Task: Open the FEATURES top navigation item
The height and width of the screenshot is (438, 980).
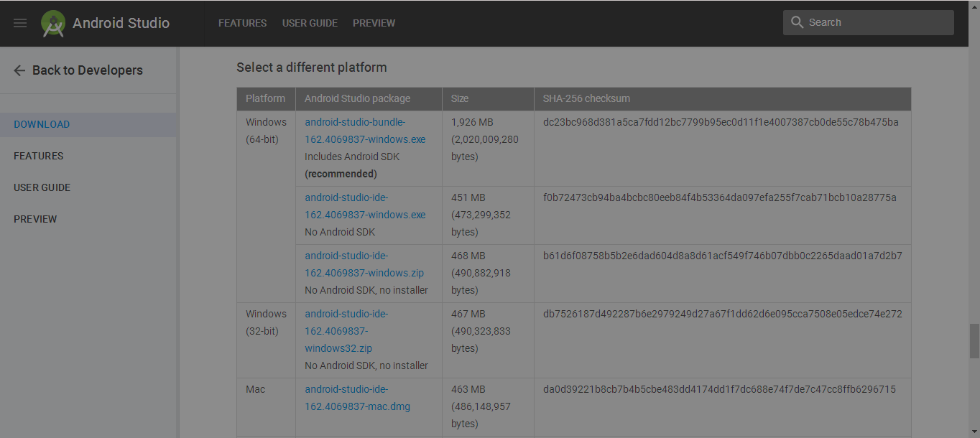Action: pos(243,23)
